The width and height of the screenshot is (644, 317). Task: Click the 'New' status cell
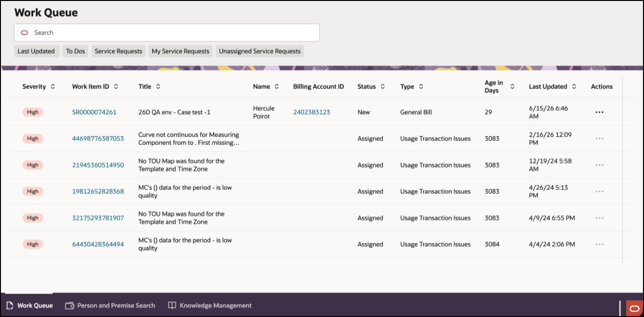coord(364,112)
